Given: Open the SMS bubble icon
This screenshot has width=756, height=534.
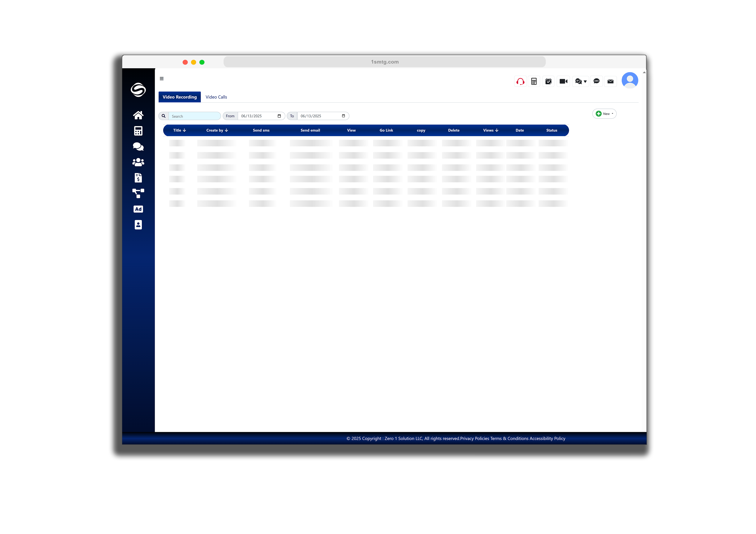Looking at the screenshot, I should [x=596, y=81].
